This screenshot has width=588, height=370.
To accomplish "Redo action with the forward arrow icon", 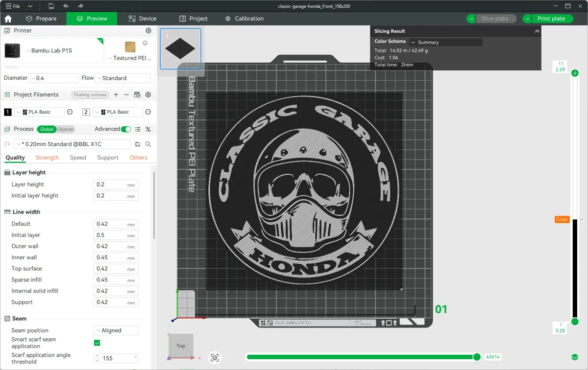I will pyautogui.click(x=80, y=6).
